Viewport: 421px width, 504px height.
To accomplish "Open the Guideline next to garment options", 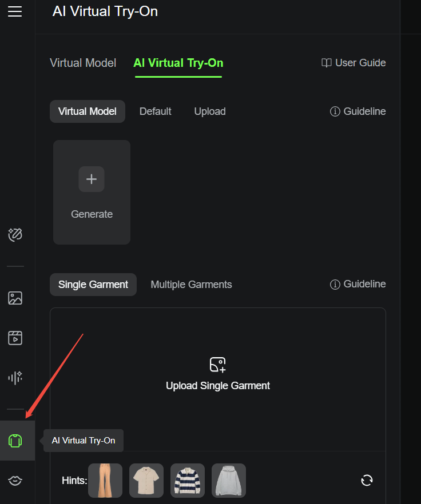I will point(358,284).
